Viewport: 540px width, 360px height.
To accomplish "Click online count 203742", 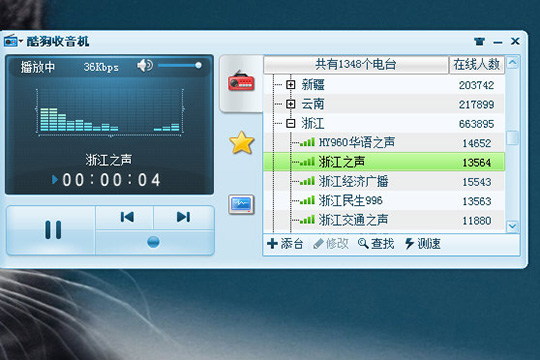I will (x=476, y=85).
